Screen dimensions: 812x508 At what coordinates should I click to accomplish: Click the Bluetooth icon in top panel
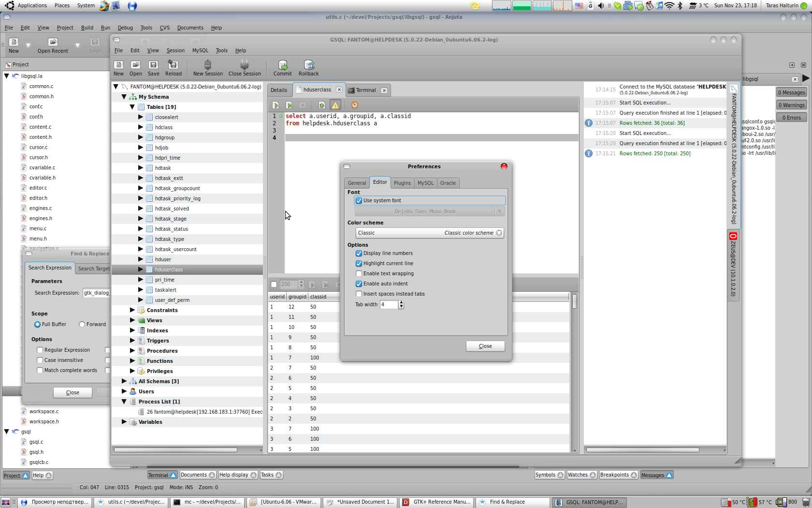[680, 6]
